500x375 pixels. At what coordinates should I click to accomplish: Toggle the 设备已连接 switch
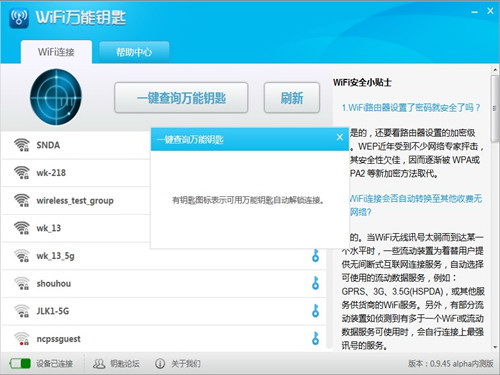pyautogui.click(x=20, y=363)
